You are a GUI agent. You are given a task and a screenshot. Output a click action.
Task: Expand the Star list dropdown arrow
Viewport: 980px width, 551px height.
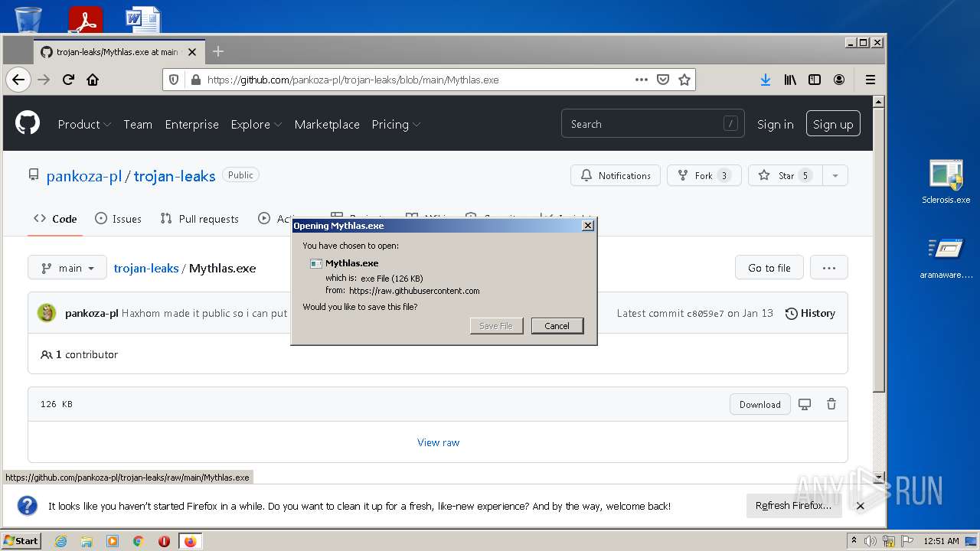coord(835,175)
